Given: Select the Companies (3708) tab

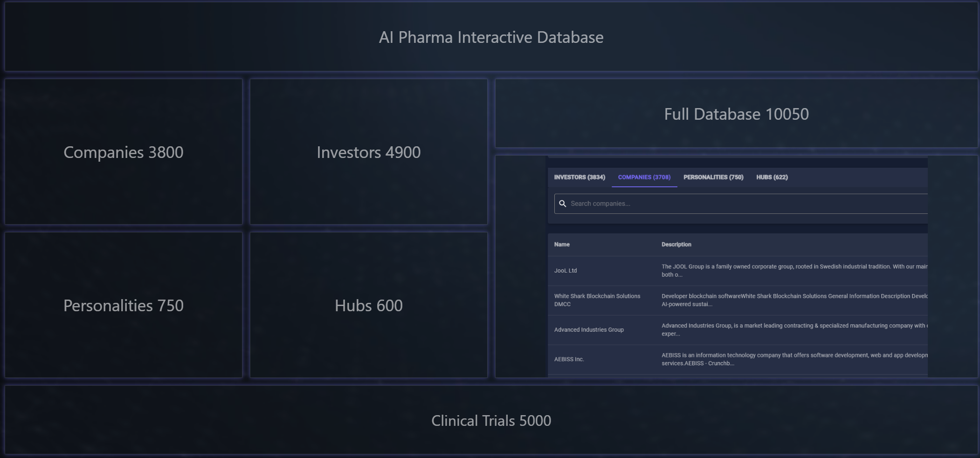Looking at the screenshot, I should pyautogui.click(x=644, y=178).
